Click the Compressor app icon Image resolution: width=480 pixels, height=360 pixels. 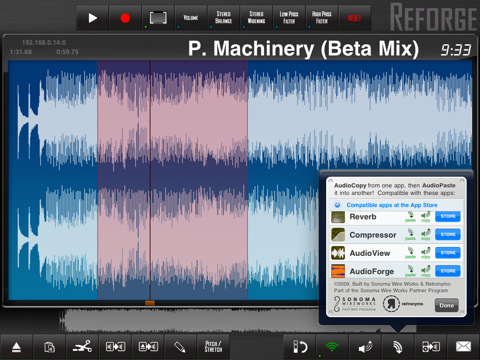338,235
